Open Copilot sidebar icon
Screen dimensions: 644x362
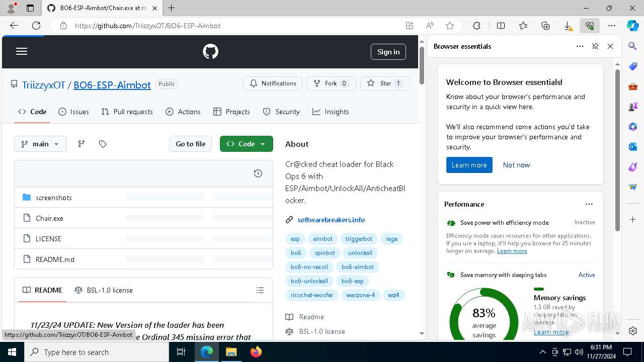[x=633, y=26]
